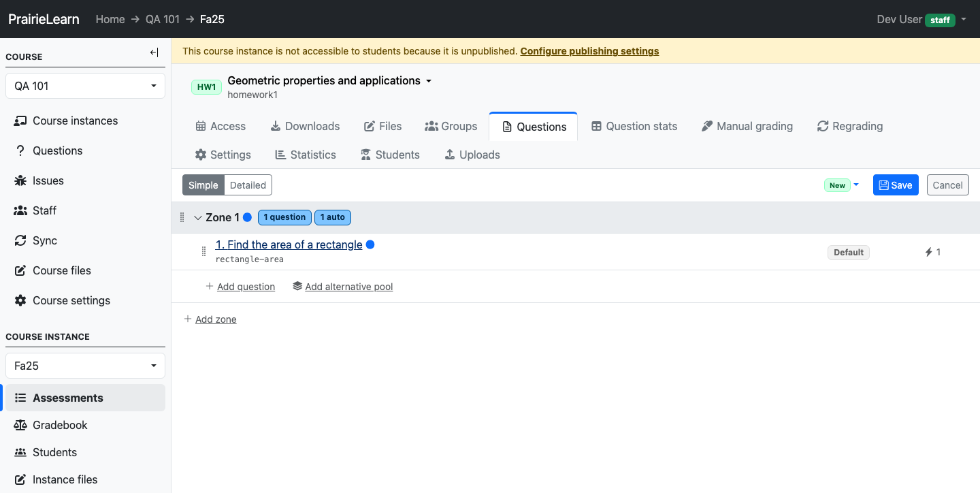980x493 pixels.
Task: Open the Manual grading tab
Action: tap(747, 126)
